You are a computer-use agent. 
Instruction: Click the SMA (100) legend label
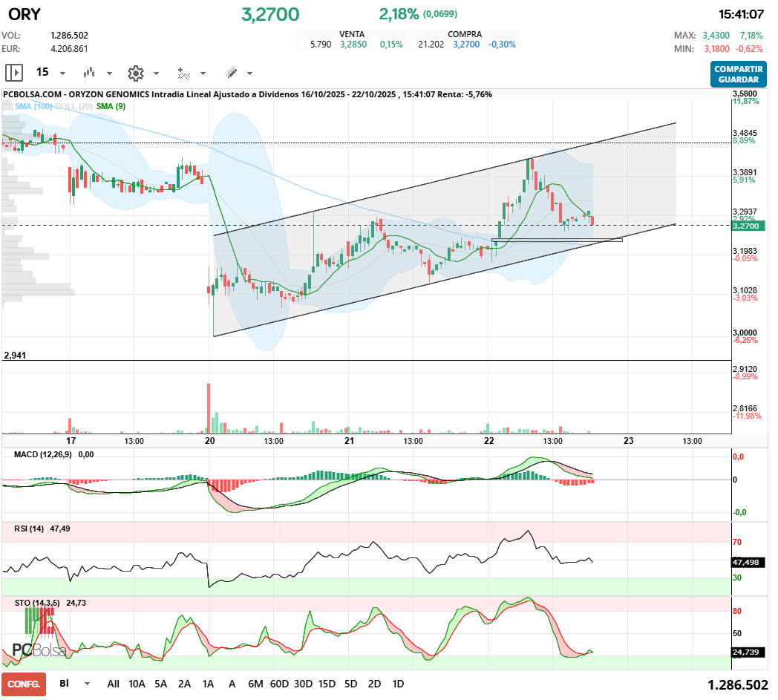[33, 106]
